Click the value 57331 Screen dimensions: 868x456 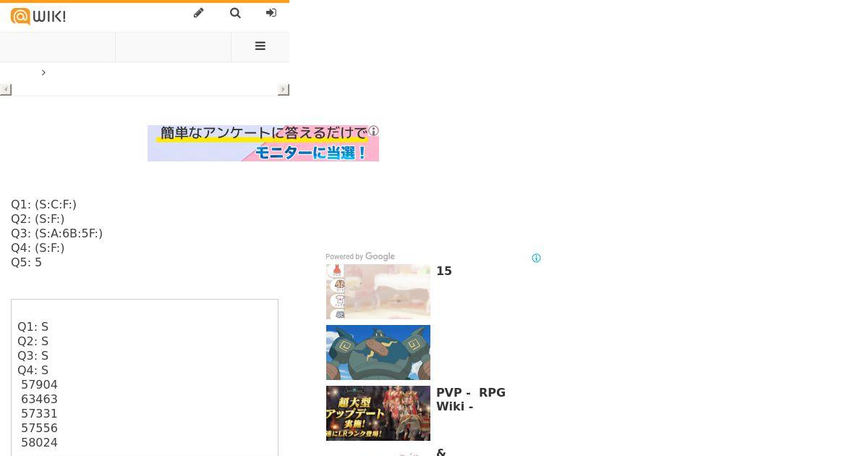[39, 413]
